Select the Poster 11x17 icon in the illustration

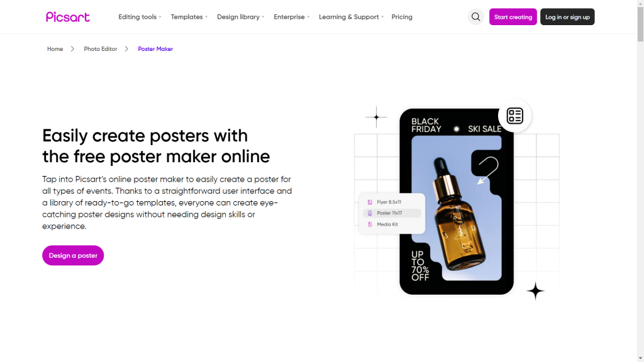pyautogui.click(x=370, y=213)
